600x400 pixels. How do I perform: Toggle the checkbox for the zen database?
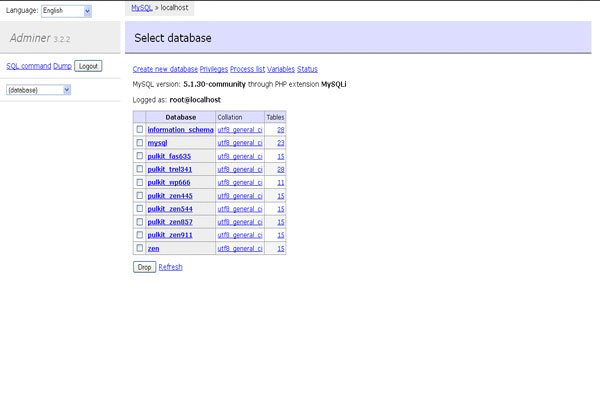point(139,248)
